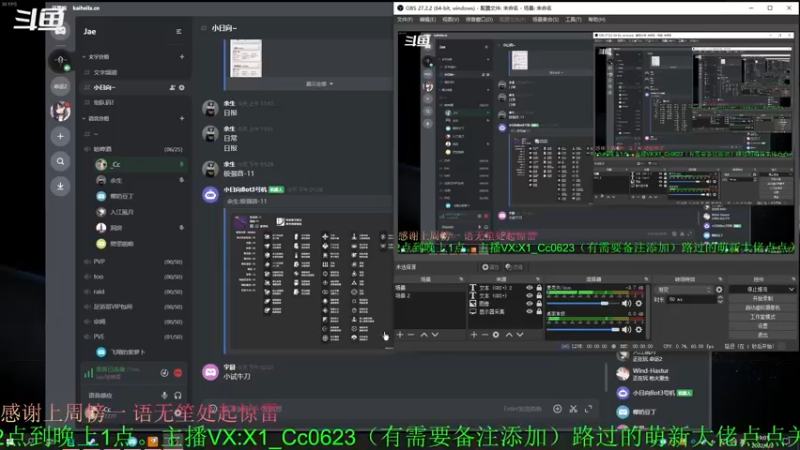Open voice connection noise settings icon
800x450 pixels.
164,373
